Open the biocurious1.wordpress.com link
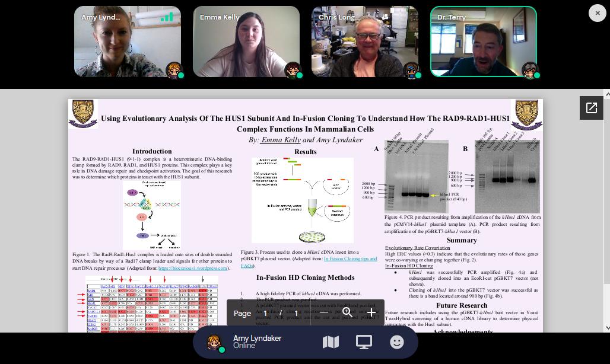The width and height of the screenshot is (610, 364). click(193, 268)
